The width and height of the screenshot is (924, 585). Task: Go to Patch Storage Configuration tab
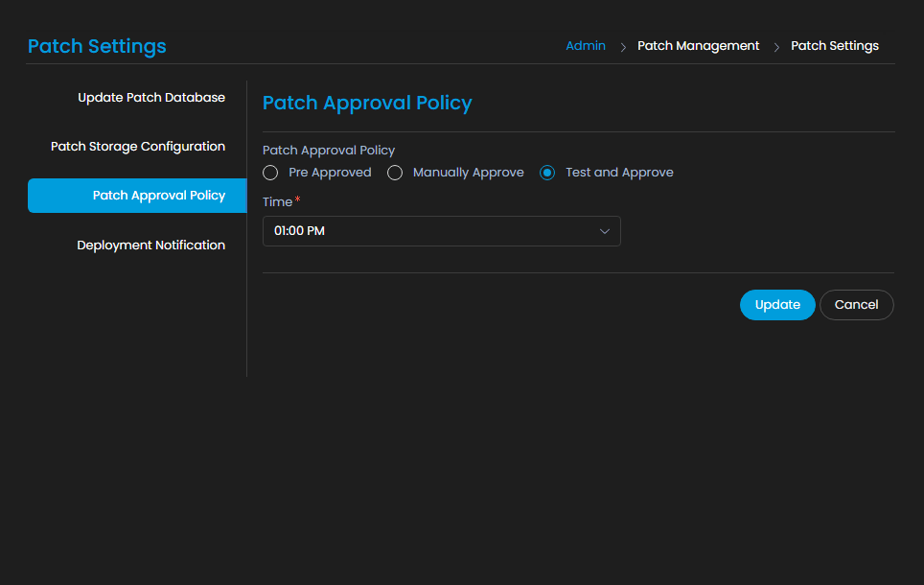(x=138, y=147)
